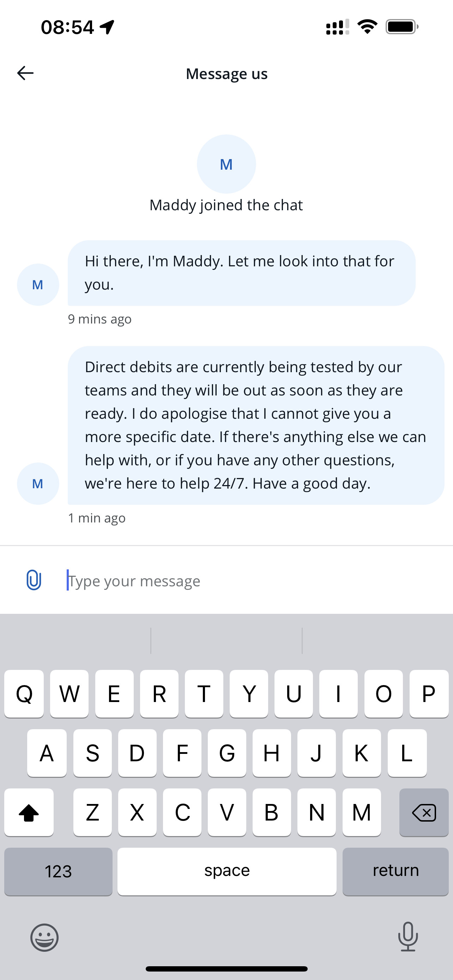Open the emoji keyboard

tap(44, 937)
